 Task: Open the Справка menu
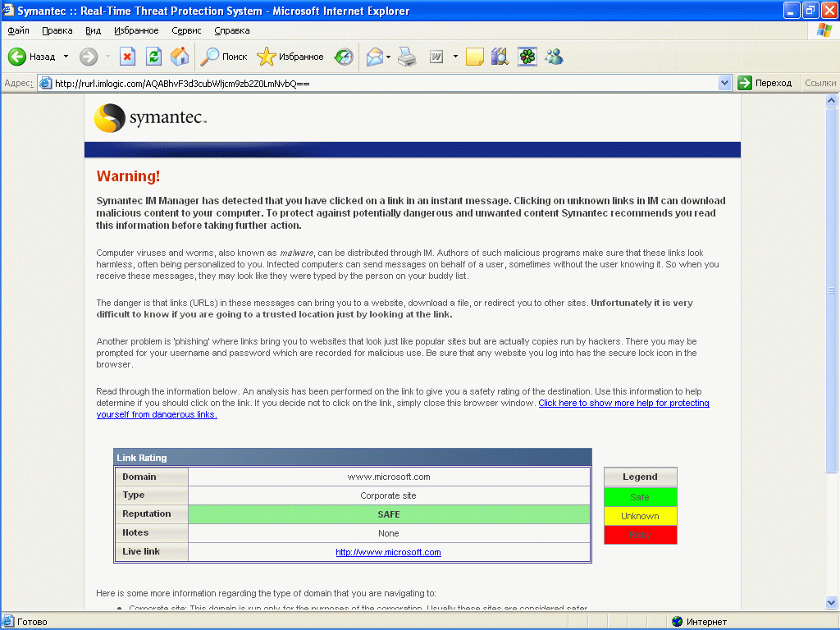[x=232, y=30]
